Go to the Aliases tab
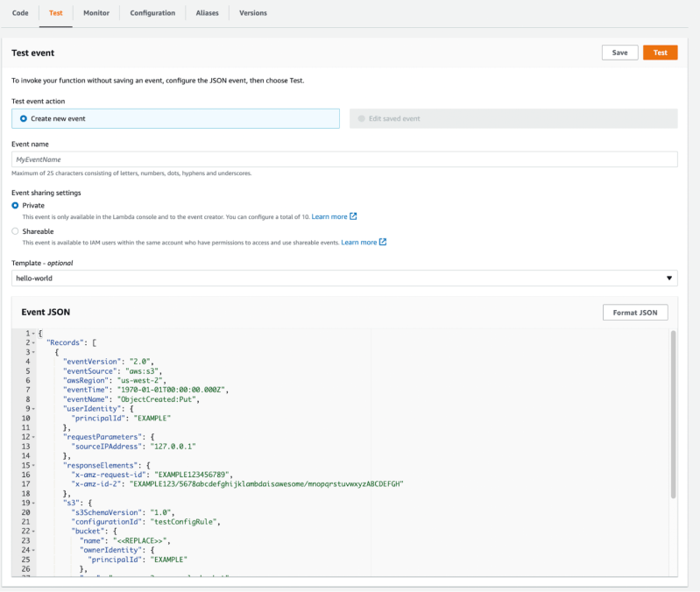The height and width of the screenshot is (592, 700). coord(207,13)
